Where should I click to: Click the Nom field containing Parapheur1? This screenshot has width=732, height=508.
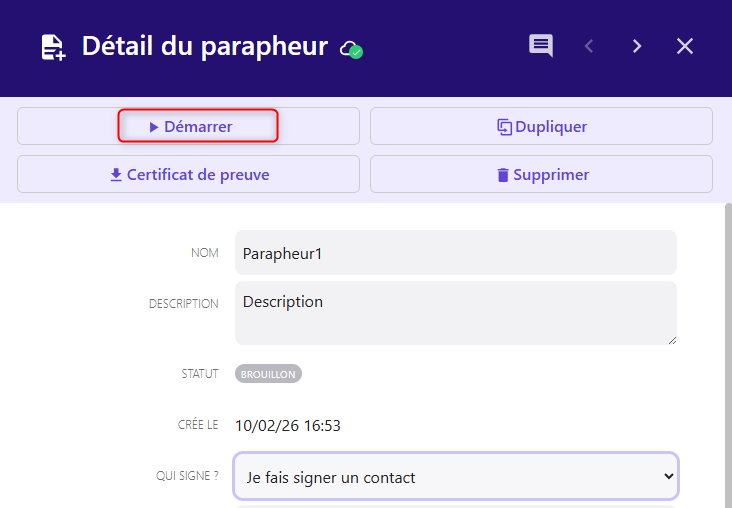click(x=455, y=253)
